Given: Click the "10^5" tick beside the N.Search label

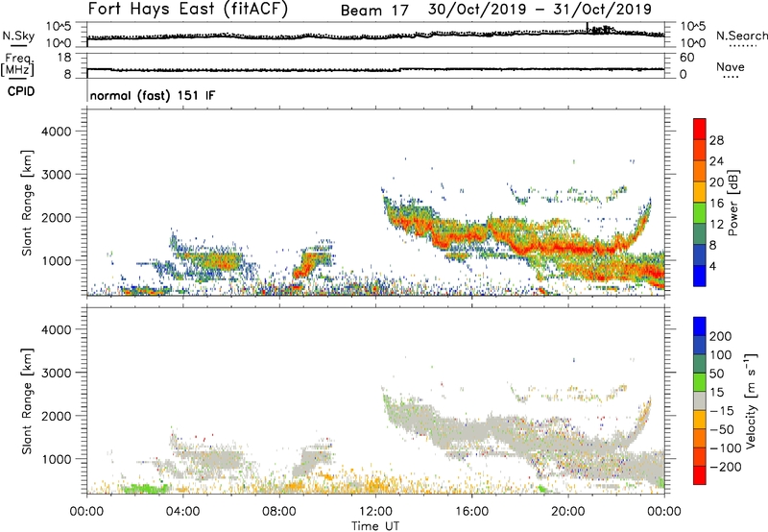Looking at the screenshot, I should tap(692, 26).
